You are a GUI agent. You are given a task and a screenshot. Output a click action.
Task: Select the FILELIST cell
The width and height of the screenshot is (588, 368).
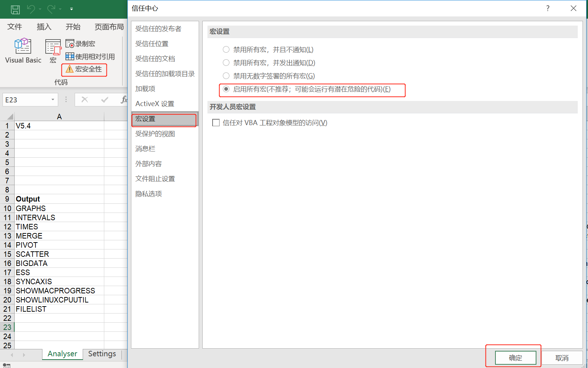click(59, 309)
